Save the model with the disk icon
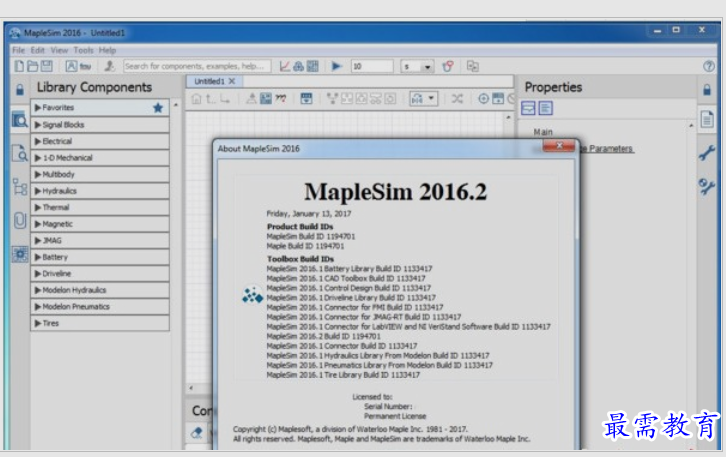The image size is (726, 457). [47, 66]
